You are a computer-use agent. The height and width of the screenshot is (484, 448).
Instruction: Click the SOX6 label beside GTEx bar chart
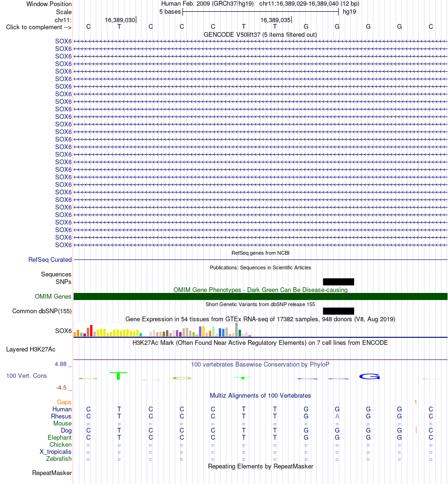63,331
